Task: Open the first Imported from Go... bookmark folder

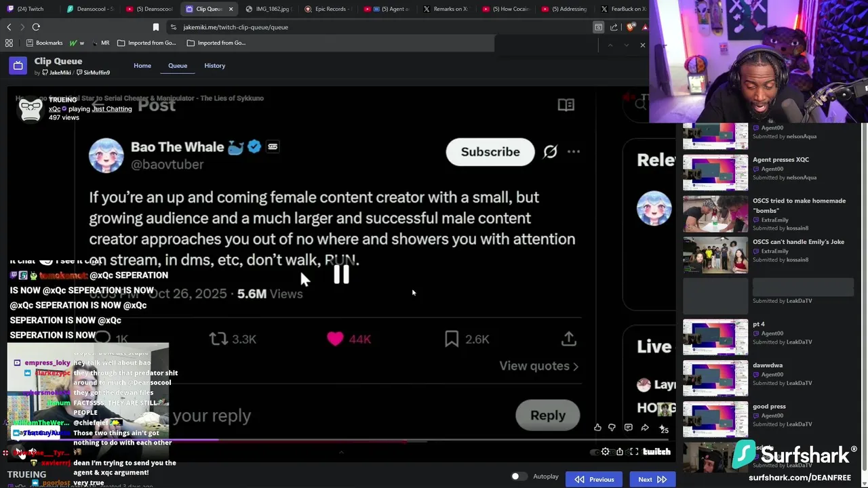Action: (146, 43)
